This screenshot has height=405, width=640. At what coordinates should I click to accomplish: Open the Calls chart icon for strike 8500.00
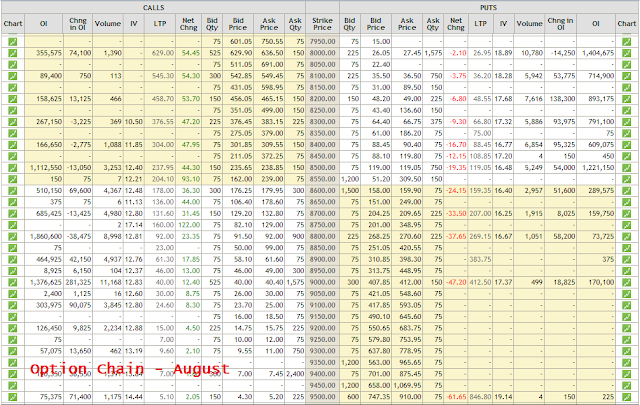tap(13, 168)
